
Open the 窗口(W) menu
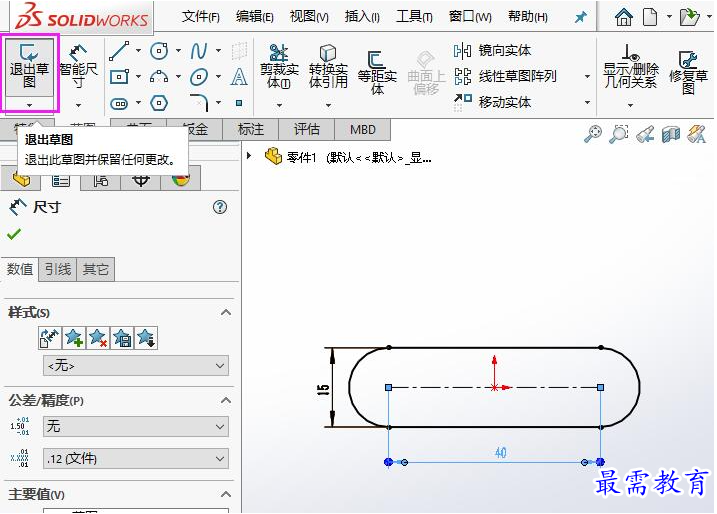click(470, 17)
